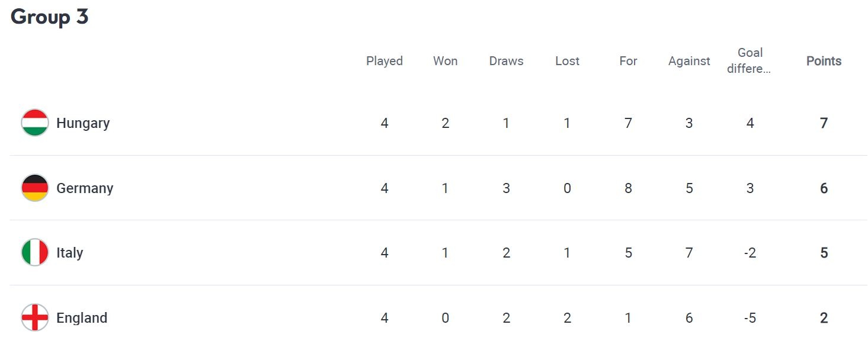This screenshot has width=868, height=347.
Task: Click the Germany flag icon
Action: coord(35,188)
